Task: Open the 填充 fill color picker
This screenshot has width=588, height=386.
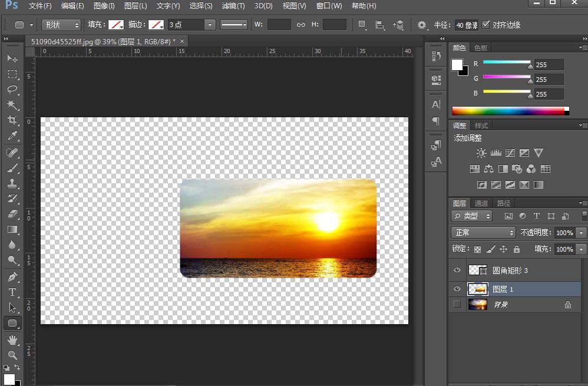Action: pyautogui.click(x=116, y=25)
